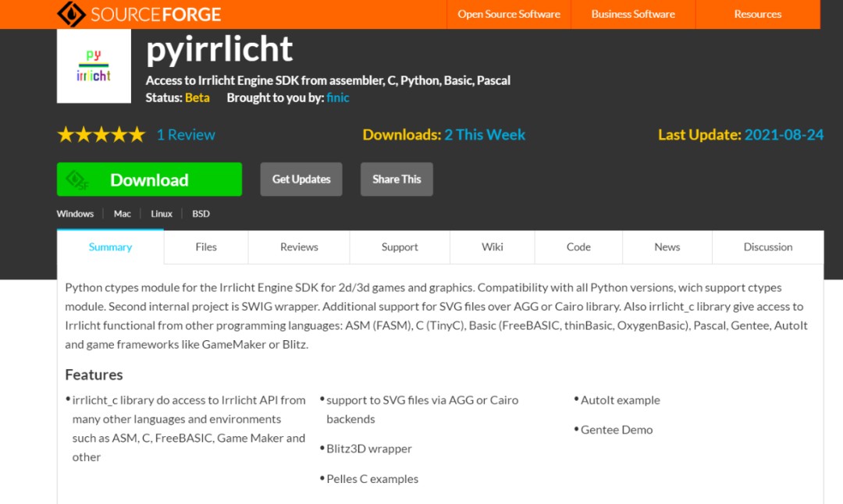Click the pyirrlicht project title
The width and height of the screenshot is (843, 504).
[219, 51]
